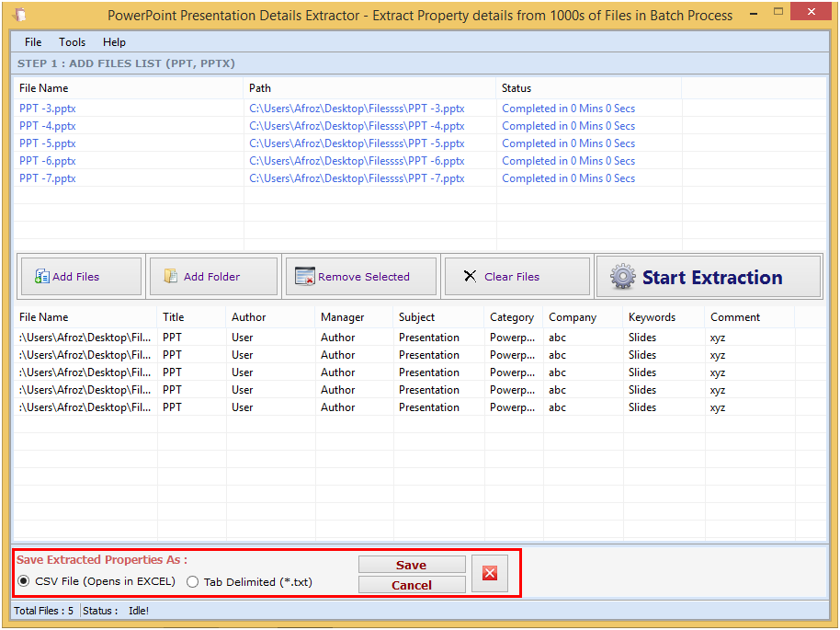Click the Start Extraction button label
The height and width of the screenshot is (630, 840).
click(x=712, y=277)
